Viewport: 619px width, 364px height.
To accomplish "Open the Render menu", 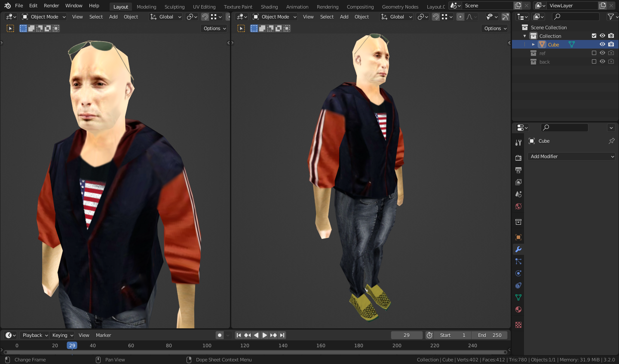I will pos(52,6).
